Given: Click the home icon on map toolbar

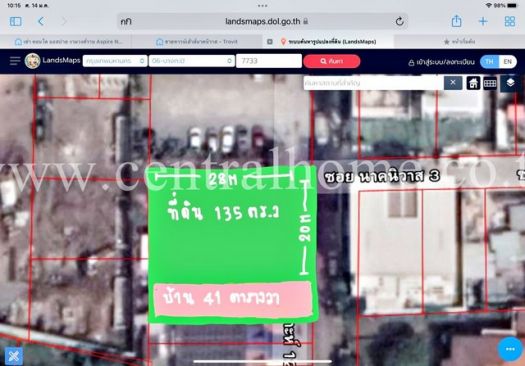Looking at the screenshot, I should tap(473, 83).
